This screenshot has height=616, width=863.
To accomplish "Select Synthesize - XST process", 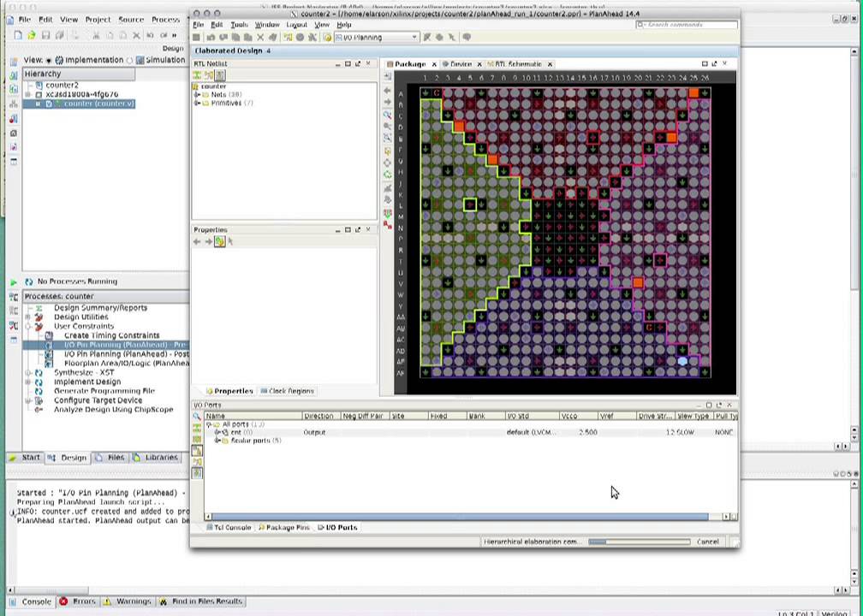I will tap(84, 372).
